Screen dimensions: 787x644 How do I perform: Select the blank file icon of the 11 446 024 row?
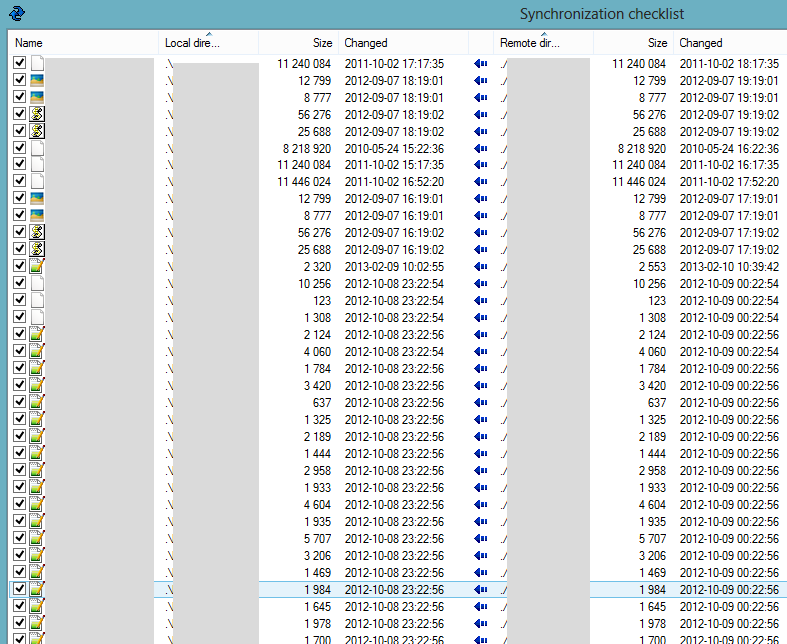[x=37, y=182]
